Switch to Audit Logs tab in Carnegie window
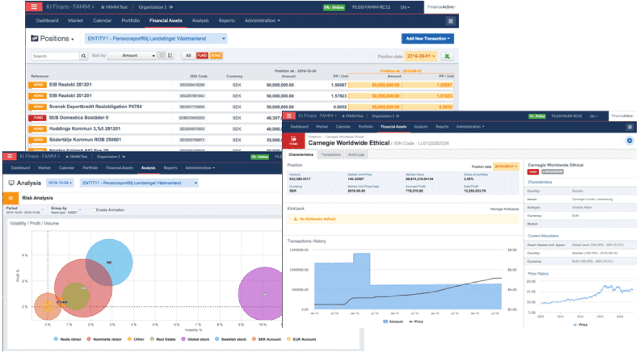Screen dimensions: 644x353 pos(356,155)
